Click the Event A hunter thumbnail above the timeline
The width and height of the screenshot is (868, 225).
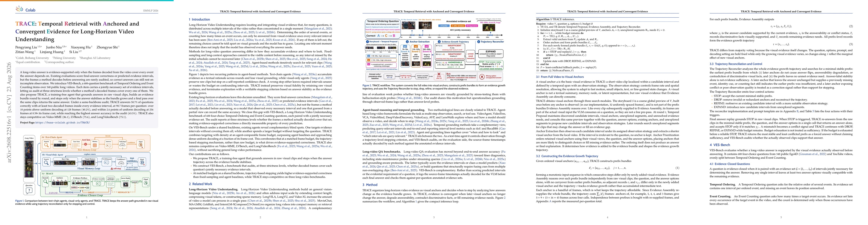point(409,25)
